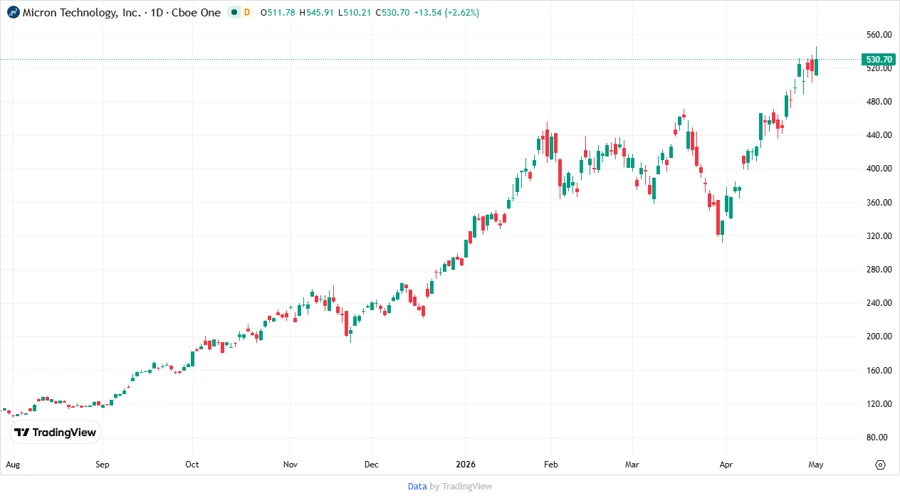Screen dimensions: 900x498
Task: Click the 400.00 price axis label
Action: click(x=879, y=169)
